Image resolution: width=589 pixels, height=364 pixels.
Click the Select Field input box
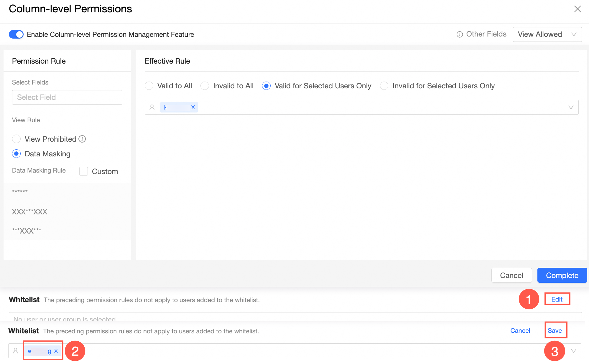pyautogui.click(x=67, y=97)
